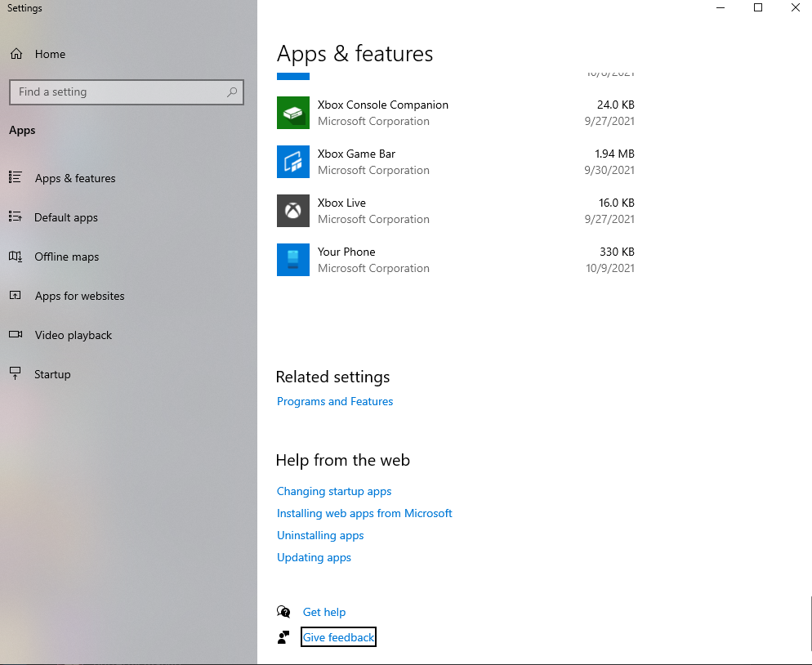812x665 pixels.
Task: Open the Startup settings page
Action: point(52,374)
